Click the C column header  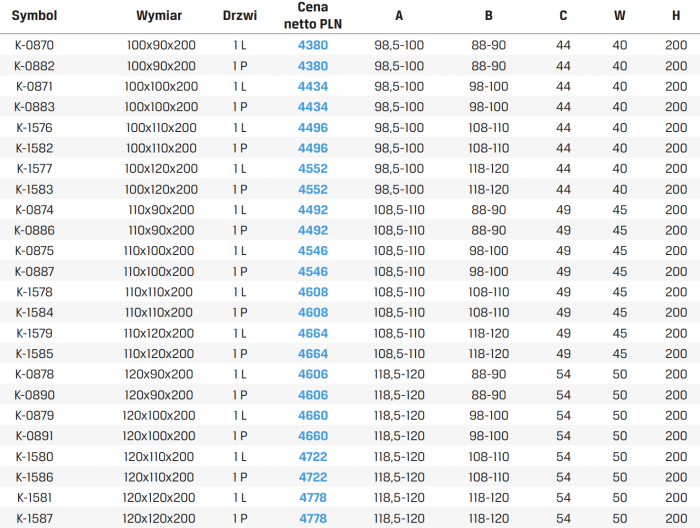click(563, 16)
